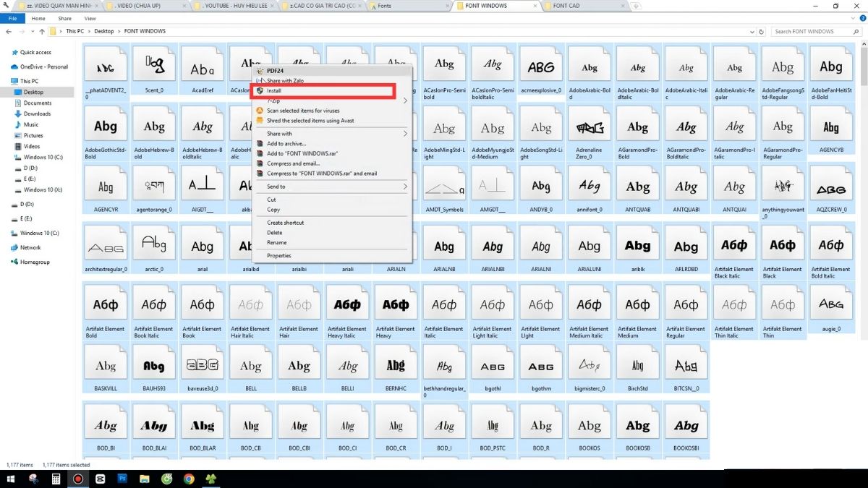Open the Home ribbon tab

coord(38,18)
